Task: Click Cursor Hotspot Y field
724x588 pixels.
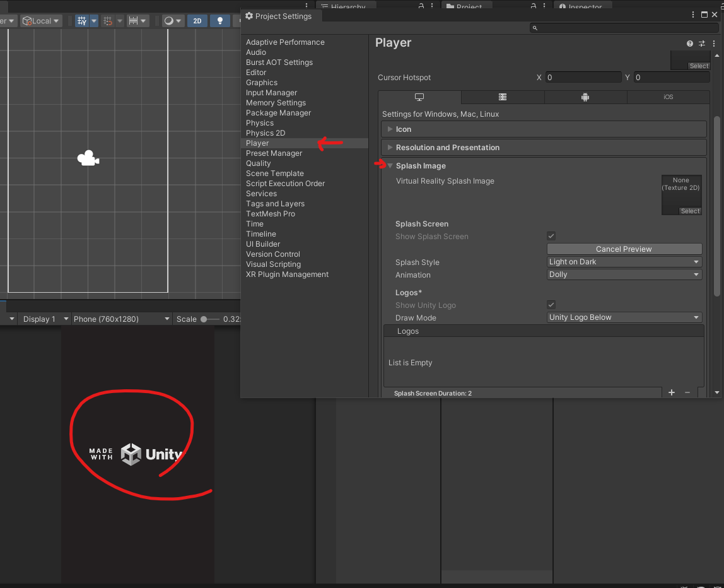Action: pyautogui.click(x=672, y=78)
